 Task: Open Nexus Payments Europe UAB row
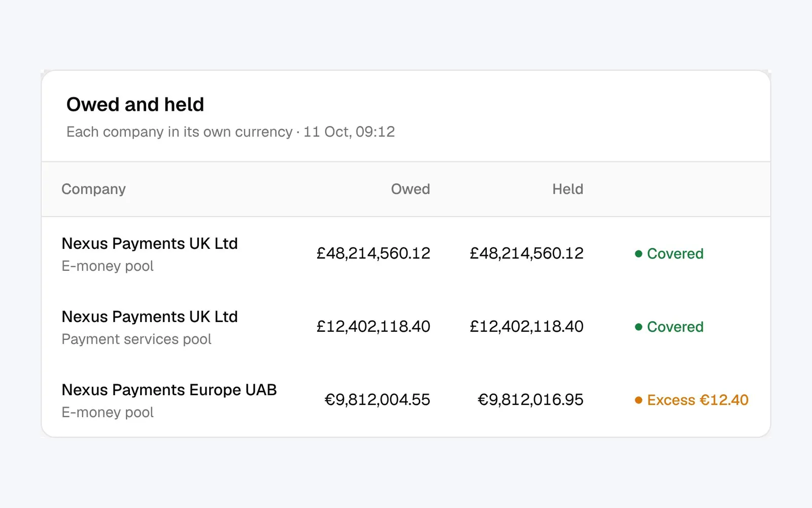click(406, 400)
